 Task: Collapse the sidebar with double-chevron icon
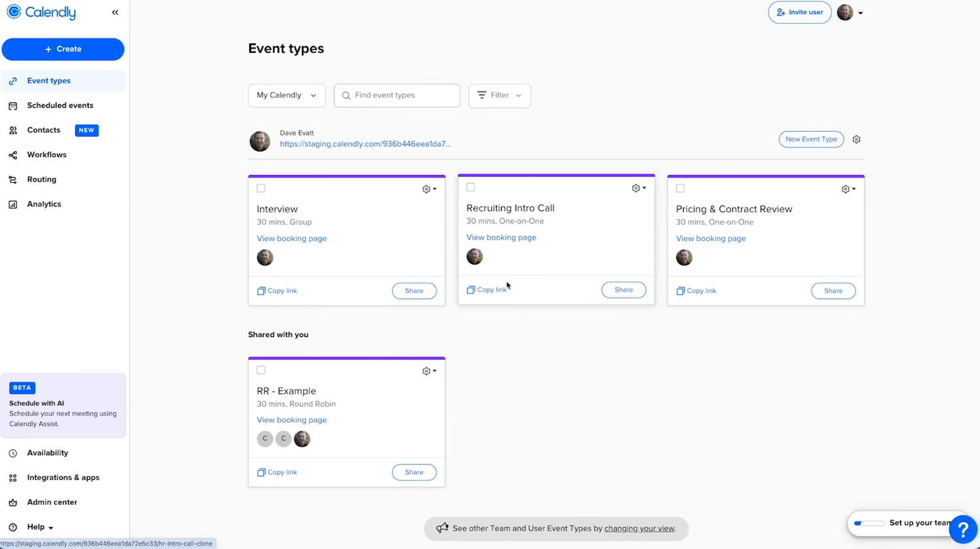(115, 12)
